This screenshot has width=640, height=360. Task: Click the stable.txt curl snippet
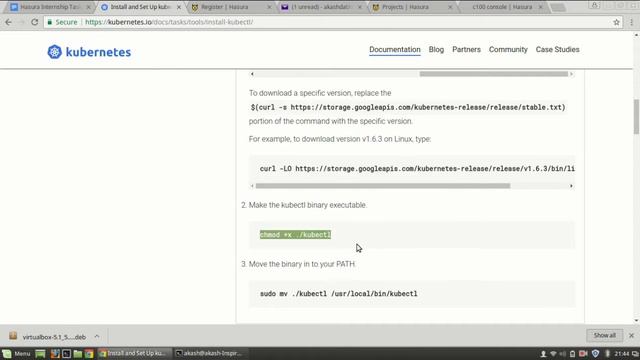[x=408, y=107]
